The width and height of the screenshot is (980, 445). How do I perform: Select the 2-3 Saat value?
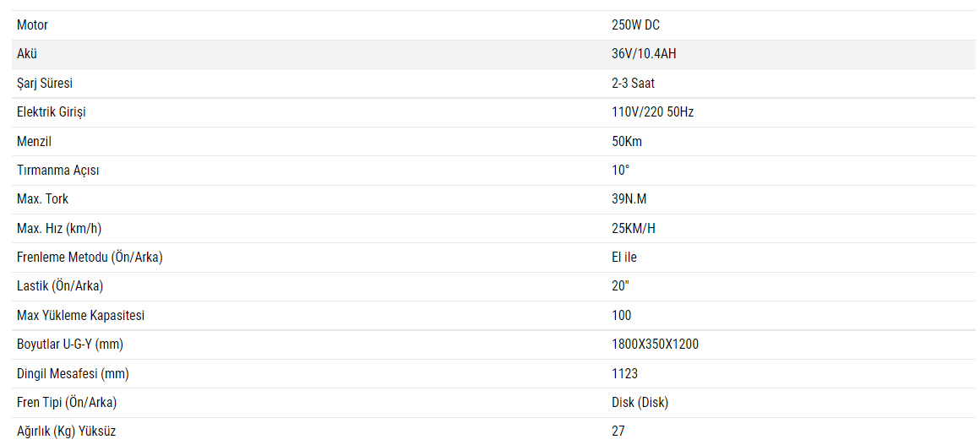633,83
